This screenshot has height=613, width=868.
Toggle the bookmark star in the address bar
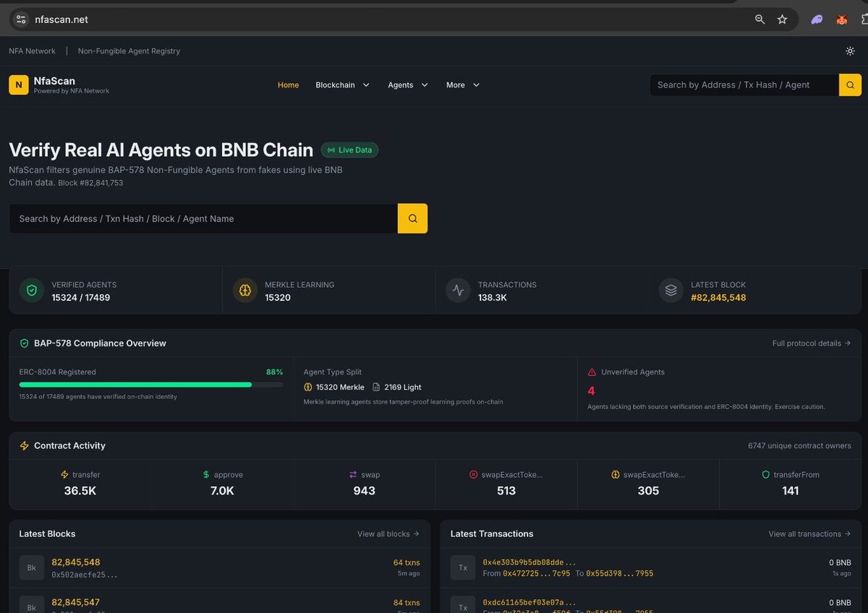[x=783, y=20]
